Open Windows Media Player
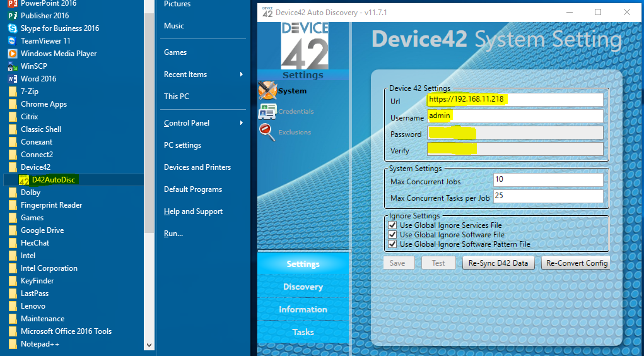The height and width of the screenshot is (356, 644). pyautogui.click(x=52, y=54)
